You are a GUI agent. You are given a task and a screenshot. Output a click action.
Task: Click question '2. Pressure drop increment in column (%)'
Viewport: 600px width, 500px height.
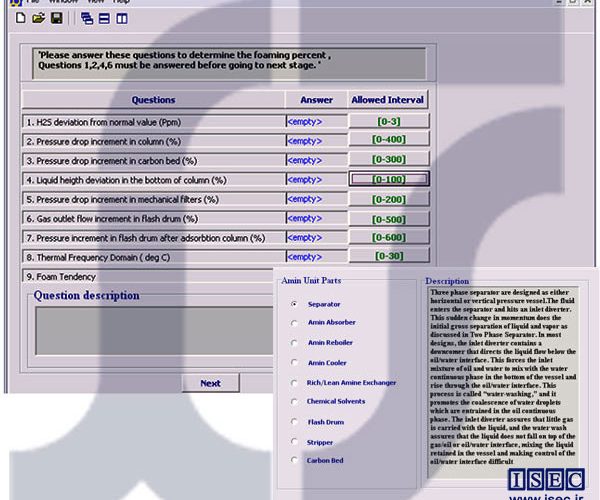[154, 141]
